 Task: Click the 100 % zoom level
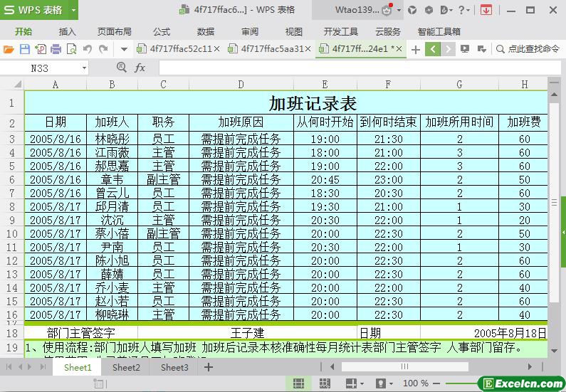(416, 383)
